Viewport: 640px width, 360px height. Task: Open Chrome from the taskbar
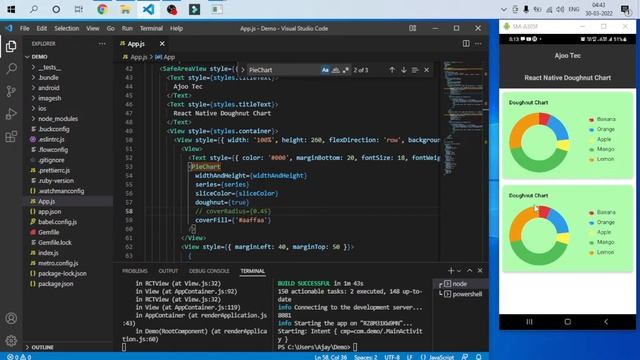[102, 9]
